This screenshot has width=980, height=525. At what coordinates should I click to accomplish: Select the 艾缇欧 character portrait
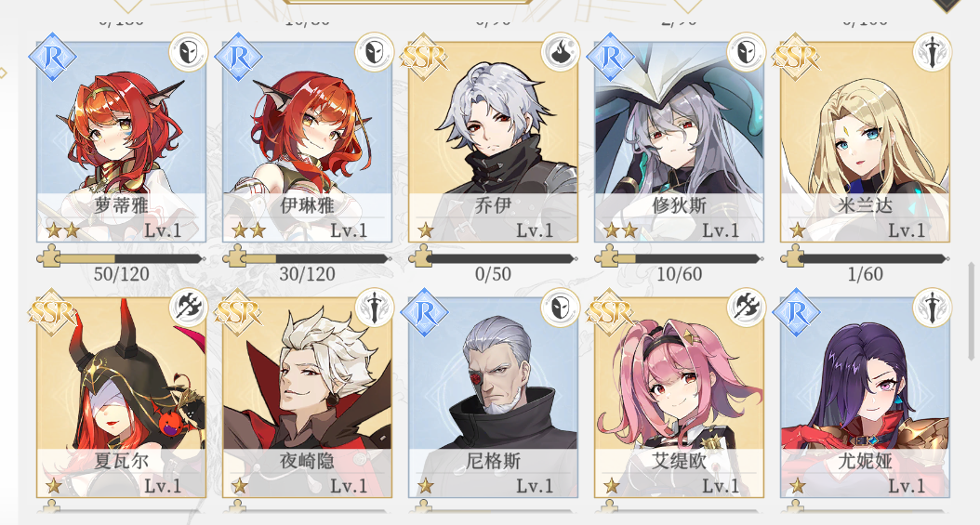[x=679, y=397]
